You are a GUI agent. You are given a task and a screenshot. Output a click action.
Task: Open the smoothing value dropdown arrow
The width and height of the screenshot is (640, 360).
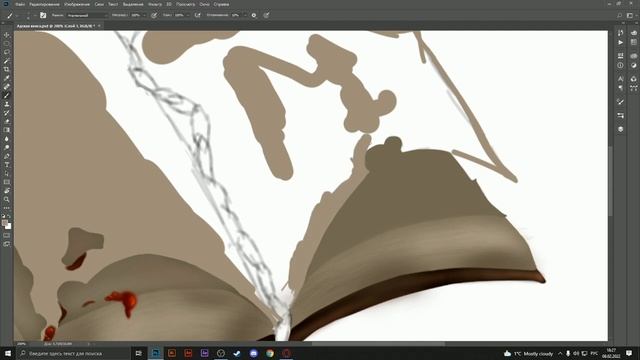[x=244, y=15]
